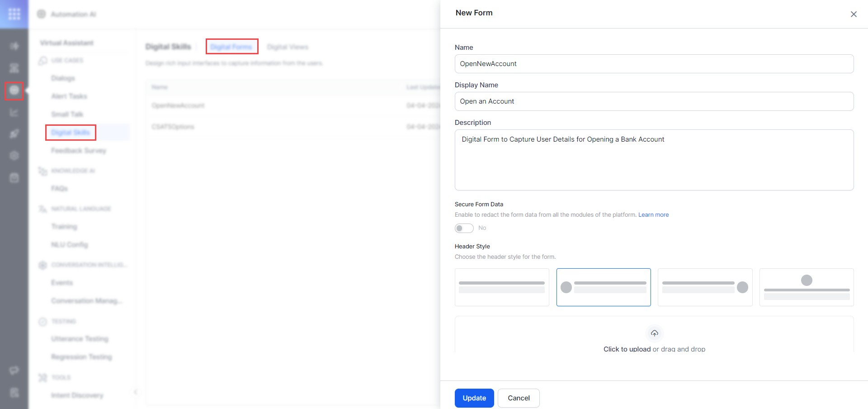Click into the Display Name field

tap(654, 101)
